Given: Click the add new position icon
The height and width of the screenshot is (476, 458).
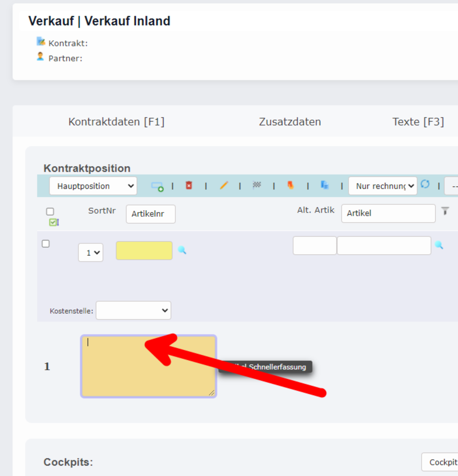Looking at the screenshot, I should pyautogui.click(x=157, y=186).
